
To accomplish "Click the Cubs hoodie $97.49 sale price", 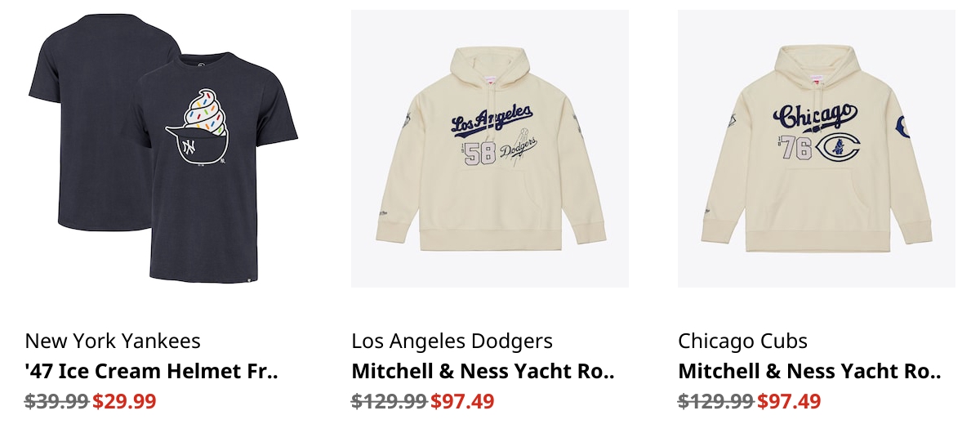I will [x=789, y=401].
